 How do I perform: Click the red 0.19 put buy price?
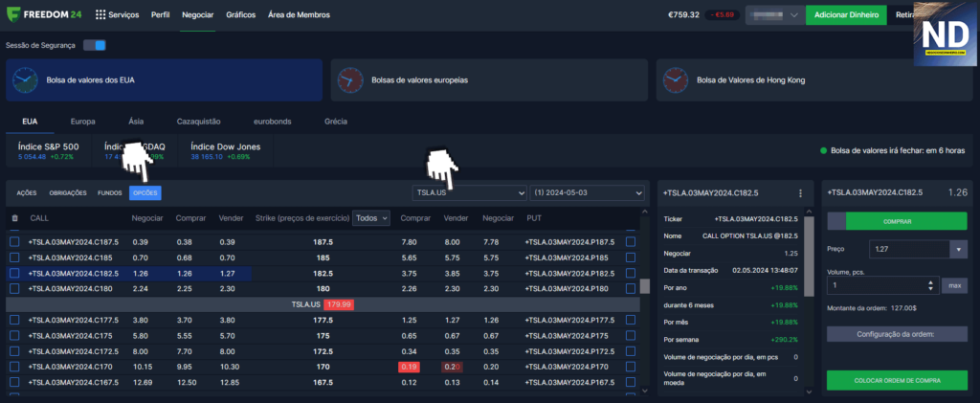pos(409,367)
